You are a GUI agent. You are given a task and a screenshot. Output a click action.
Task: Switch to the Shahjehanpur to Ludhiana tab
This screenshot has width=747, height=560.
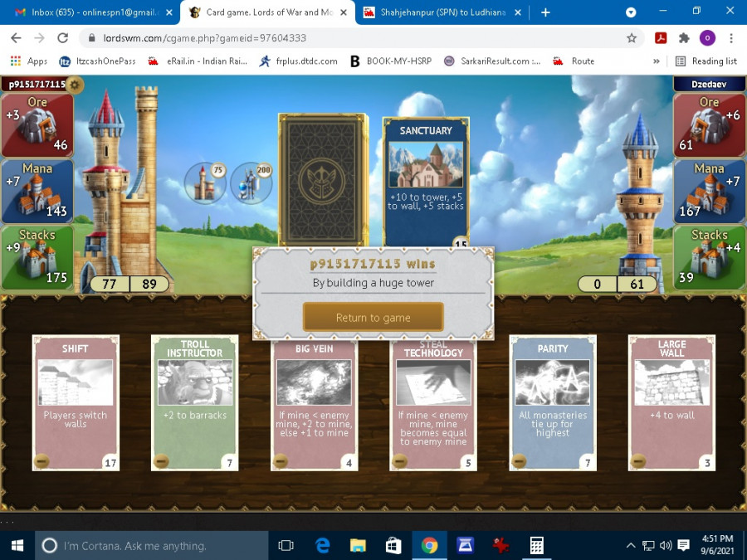[x=442, y=12]
